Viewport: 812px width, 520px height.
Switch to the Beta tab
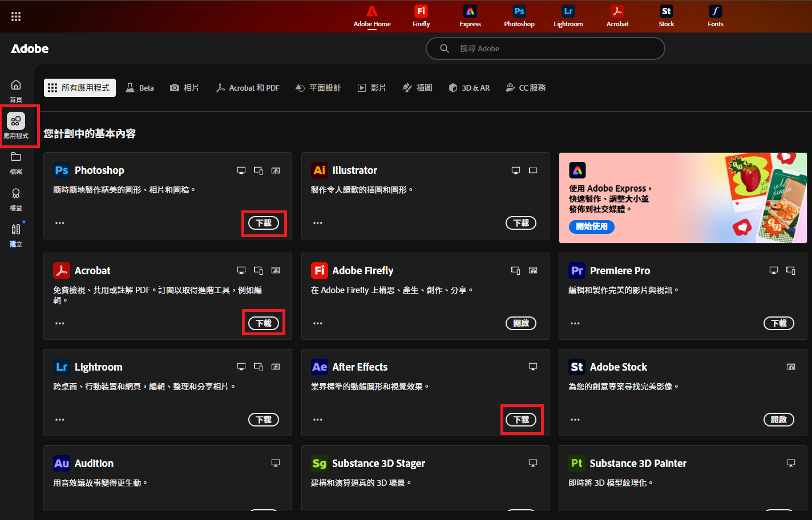point(140,88)
